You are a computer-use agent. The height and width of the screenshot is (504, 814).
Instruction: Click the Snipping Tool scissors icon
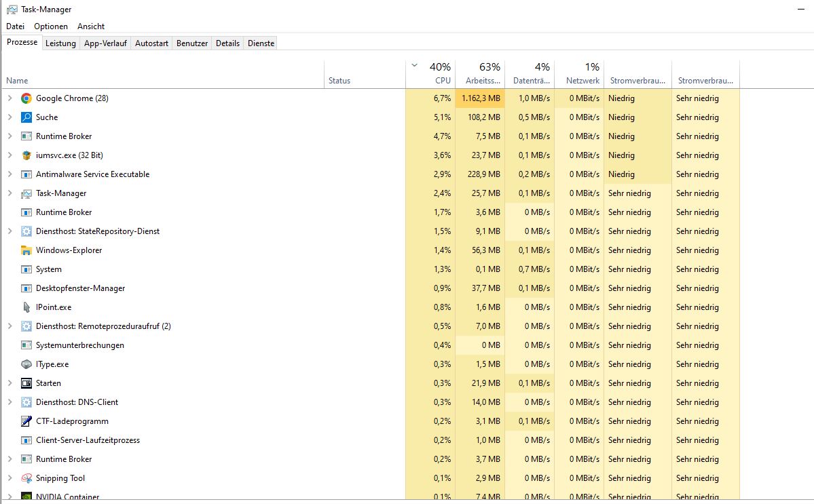(26, 478)
